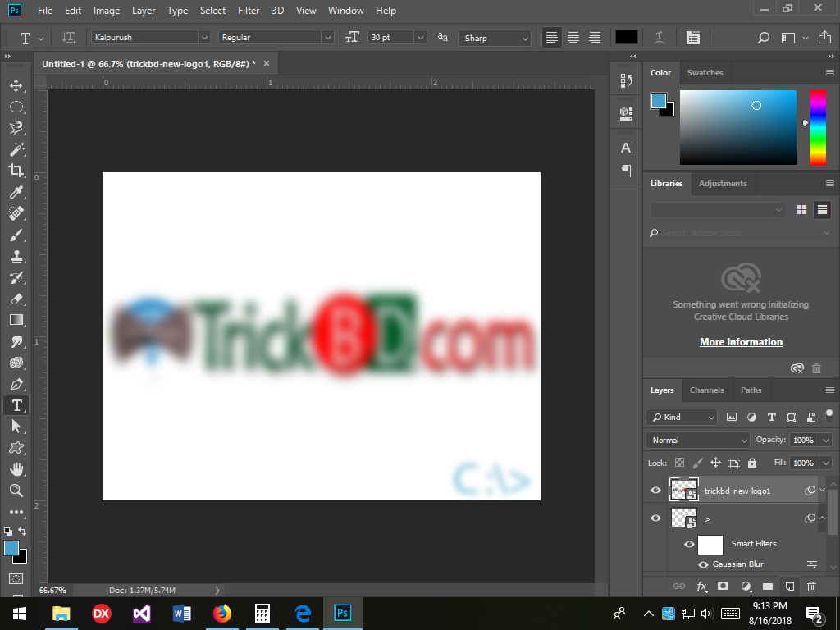Left align the text
This screenshot has height=630, width=840.
[x=552, y=38]
